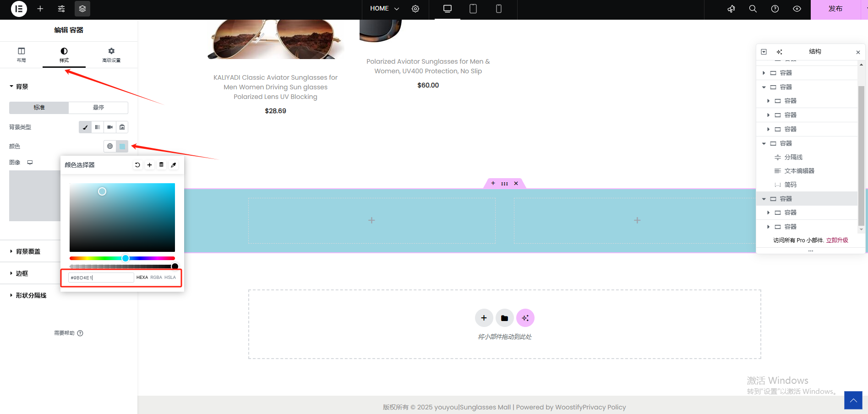Click the 发布 publish button
The width and height of the screenshot is (868, 414).
835,9
